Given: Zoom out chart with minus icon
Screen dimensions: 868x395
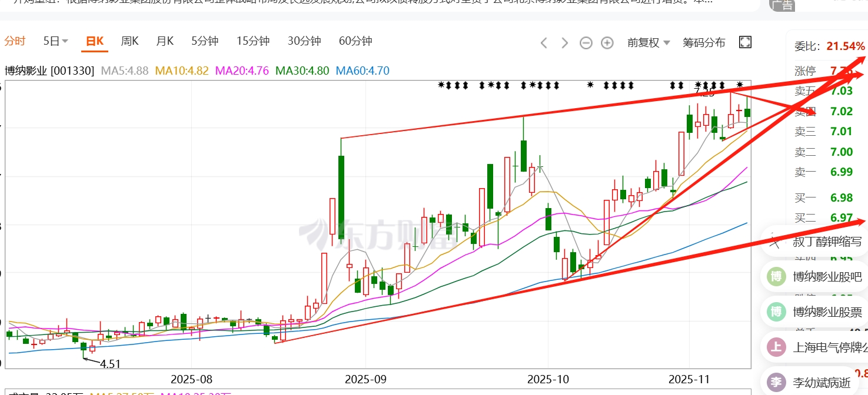Looking at the screenshot, I should tap(586, 43).
